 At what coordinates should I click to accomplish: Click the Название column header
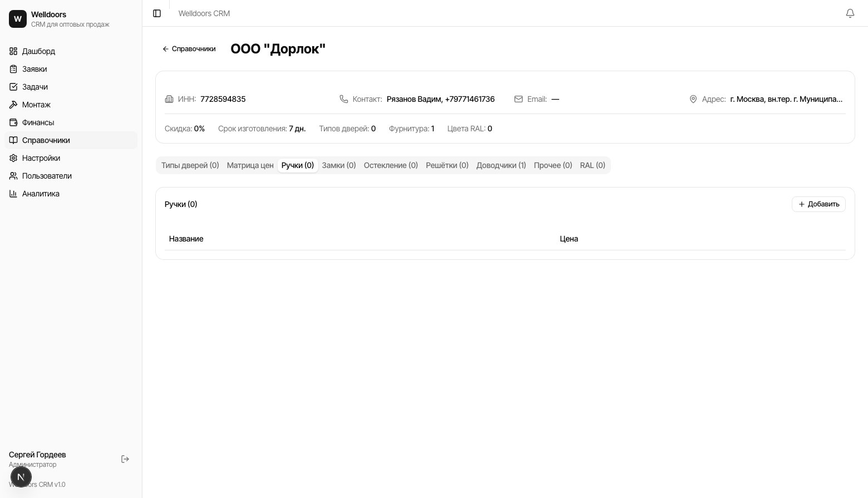(186, 239)
